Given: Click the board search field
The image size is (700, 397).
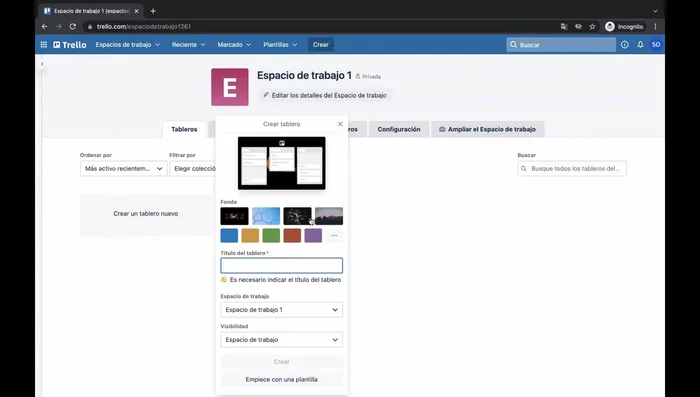Looking at the screenshot, I should 572,169.
